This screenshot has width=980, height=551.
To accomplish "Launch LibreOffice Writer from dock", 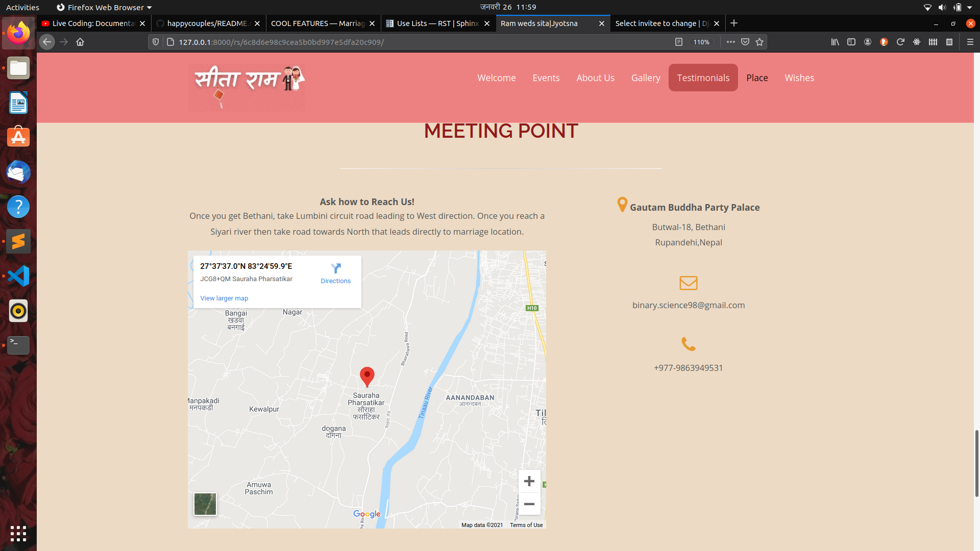I will pyautogui.click(x=18, y=103).
